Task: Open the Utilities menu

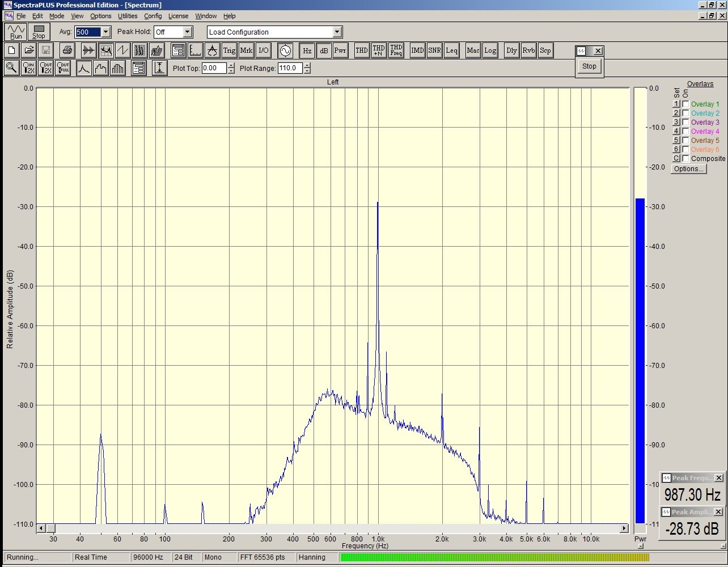Action: pyautogui.click(x=128, y=16)
